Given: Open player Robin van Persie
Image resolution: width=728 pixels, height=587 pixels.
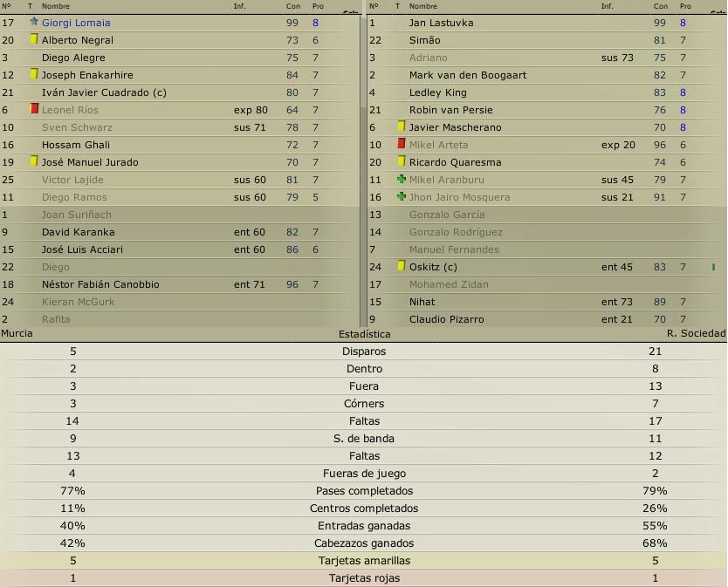Looking at the screenshot, I should pyautogui.click(x=450, y=110).
